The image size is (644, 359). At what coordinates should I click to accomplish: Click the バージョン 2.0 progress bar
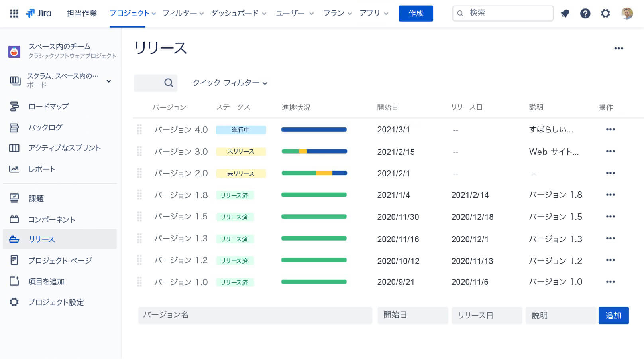click(314, 173)
